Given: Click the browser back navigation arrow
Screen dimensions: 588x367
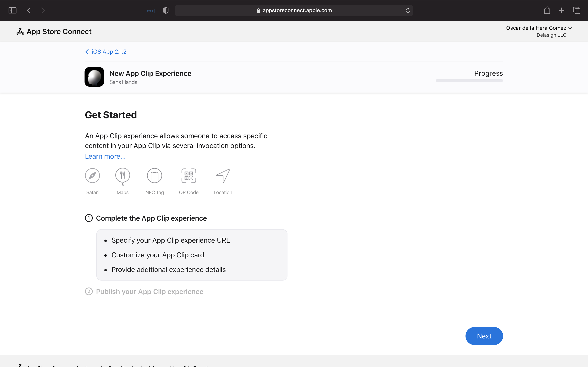Looking at the screenshot, I should tap(29, 11).
